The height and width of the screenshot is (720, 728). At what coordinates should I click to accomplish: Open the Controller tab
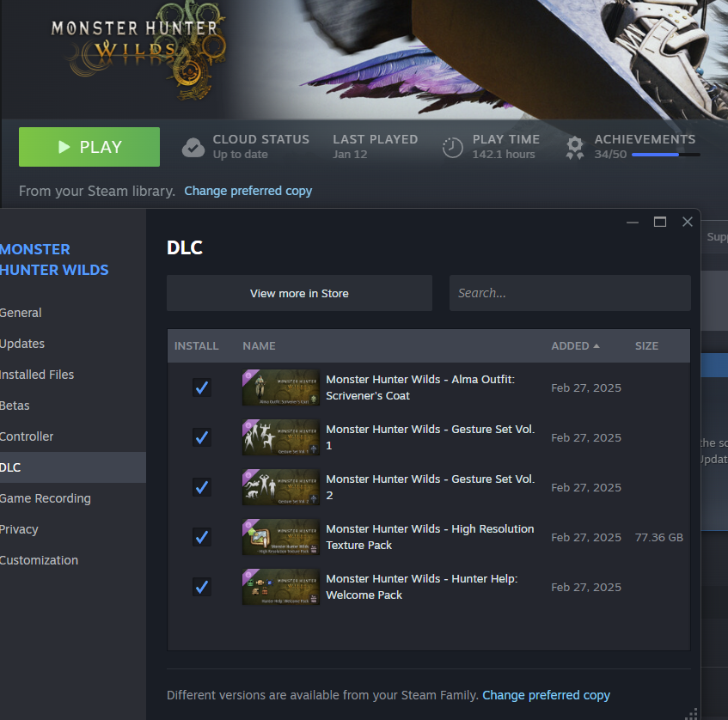[x=73, y=436]
